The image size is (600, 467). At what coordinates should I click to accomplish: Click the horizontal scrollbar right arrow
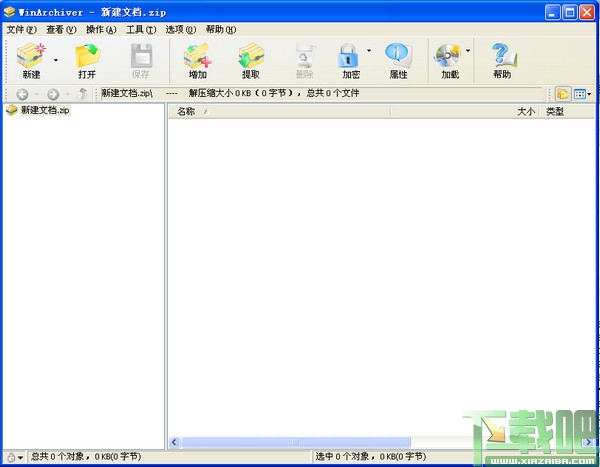coord(589,442)
